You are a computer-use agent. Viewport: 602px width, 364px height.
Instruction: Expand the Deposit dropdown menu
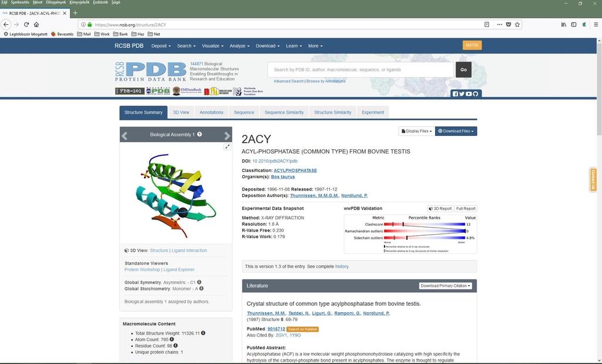click(161, 46)
